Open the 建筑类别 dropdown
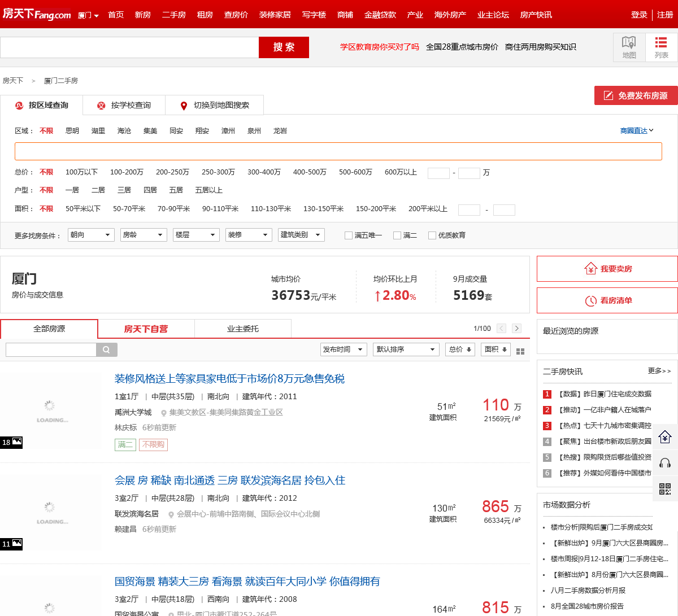Screen dimensions: 678x616 point(301,235)
